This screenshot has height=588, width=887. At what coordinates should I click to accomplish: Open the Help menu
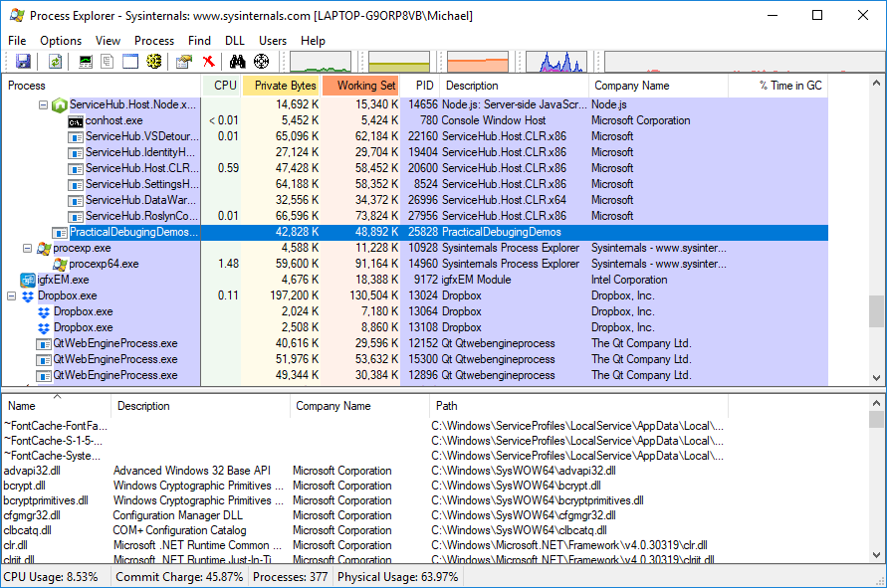(x=313, y=41)
